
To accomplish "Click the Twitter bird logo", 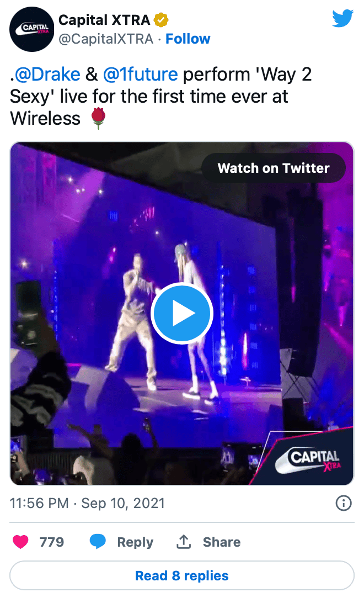I will [342, 18].
